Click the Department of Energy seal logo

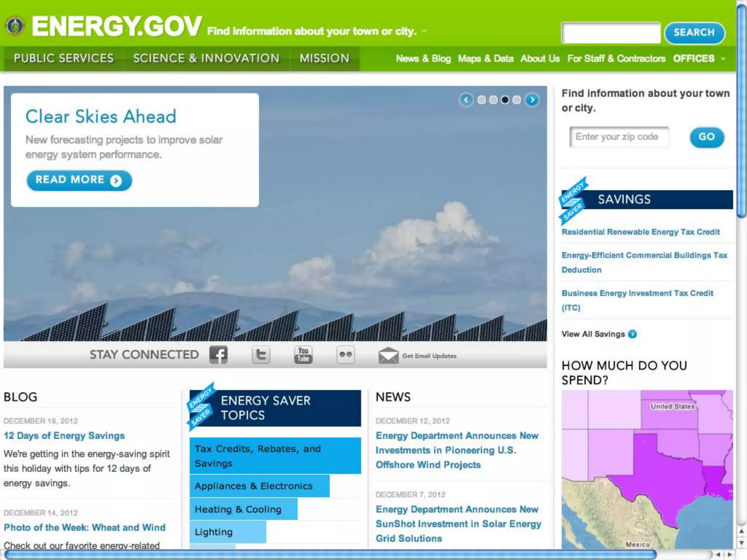[15, 26]
